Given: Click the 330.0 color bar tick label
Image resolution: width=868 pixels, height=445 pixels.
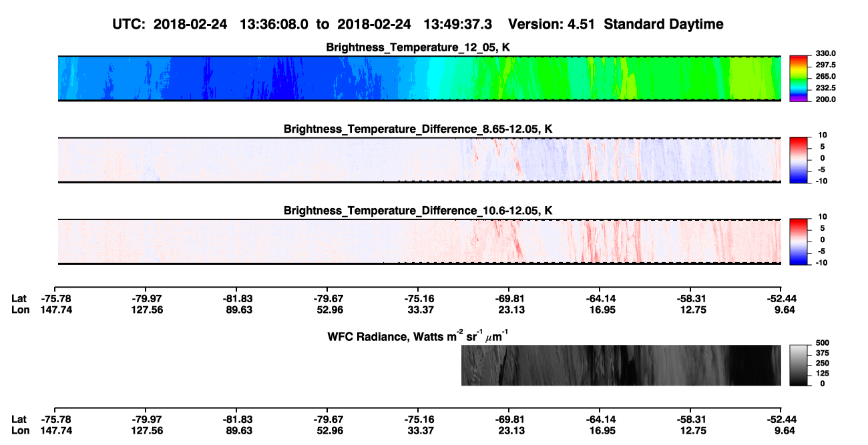Looking at the screenshot, I should tap(826, 53).
